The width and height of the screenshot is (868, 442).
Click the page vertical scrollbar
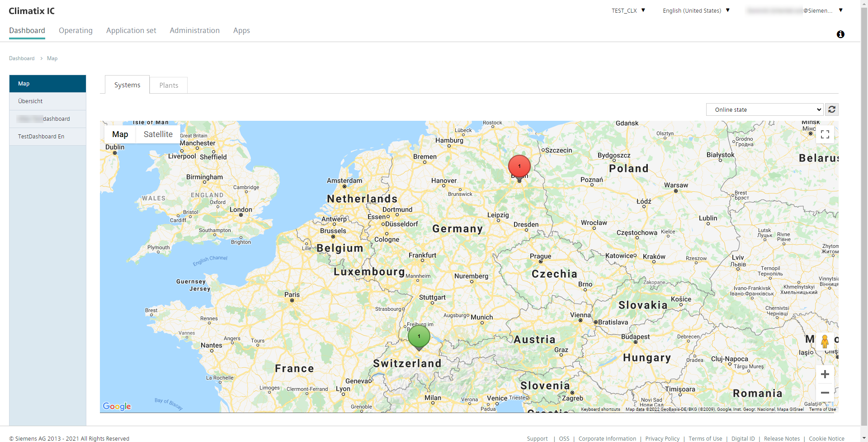(864, 217)
